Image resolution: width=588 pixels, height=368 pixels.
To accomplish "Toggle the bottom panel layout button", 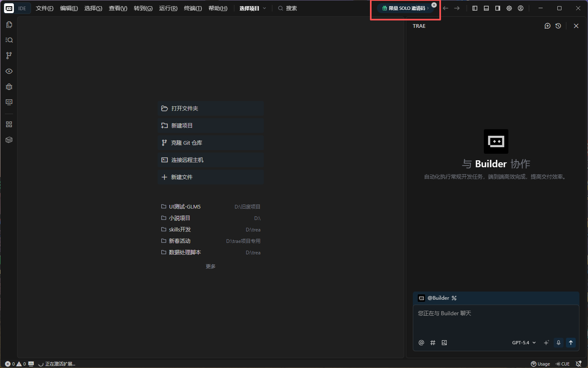I will (x=486, y=8).
